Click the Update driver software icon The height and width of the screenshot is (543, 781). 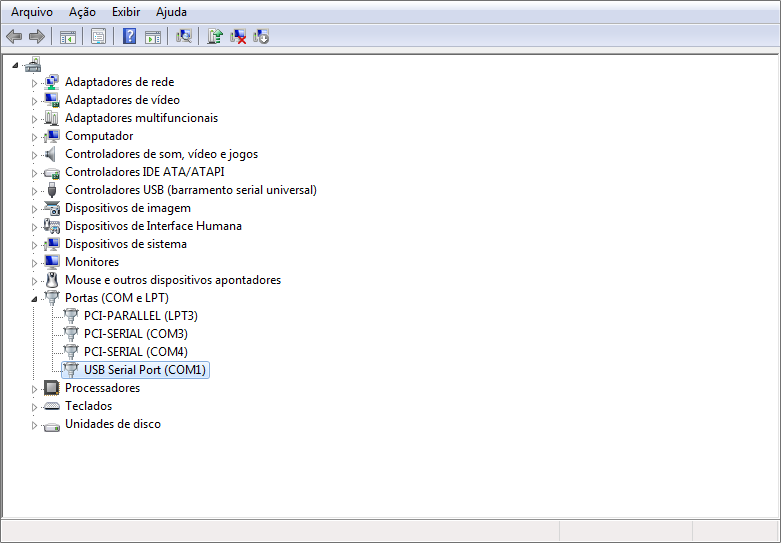(214, 37)
